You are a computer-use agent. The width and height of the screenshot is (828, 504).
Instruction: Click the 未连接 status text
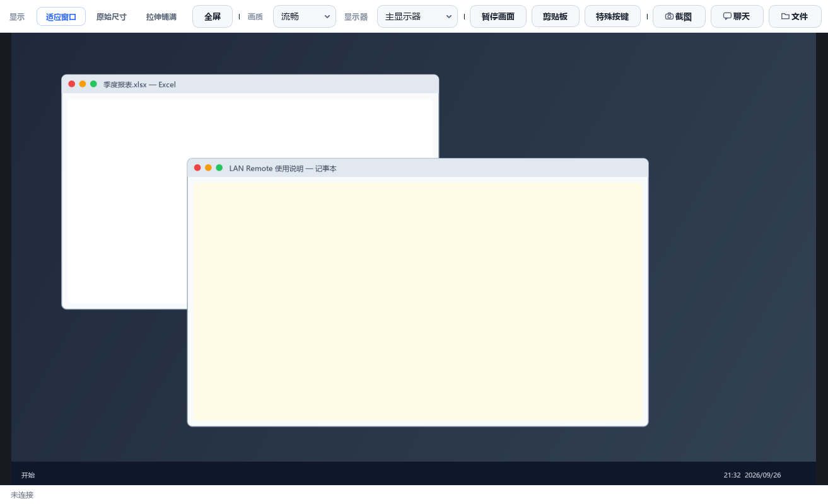22,495
